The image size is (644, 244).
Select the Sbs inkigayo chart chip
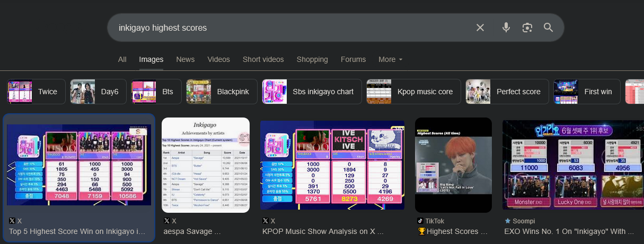click(x=312, y=92)
